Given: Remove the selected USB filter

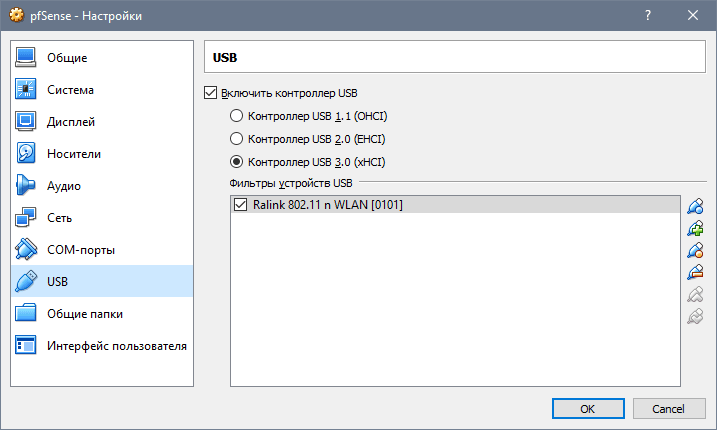Looking at the screenshot, I should 695,272.
